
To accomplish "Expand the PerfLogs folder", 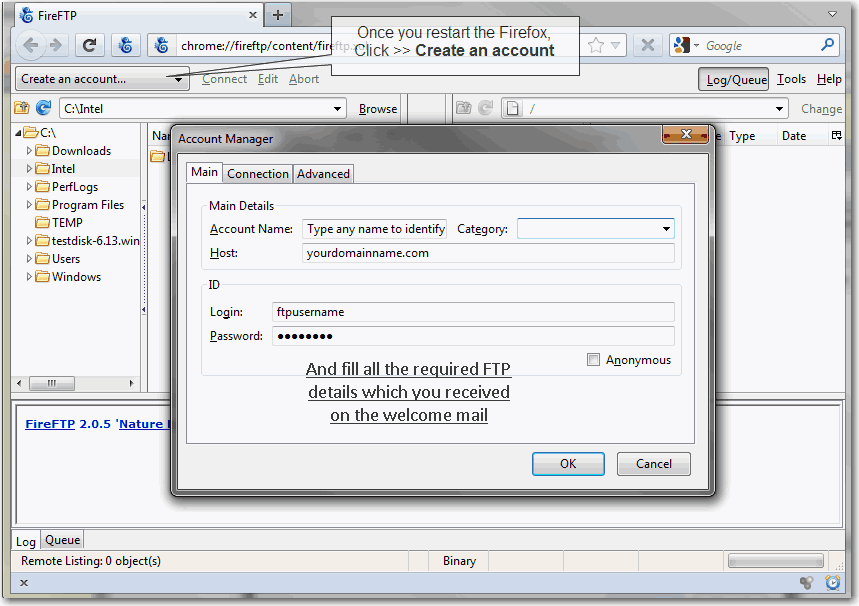I will (x=29, y=187).
